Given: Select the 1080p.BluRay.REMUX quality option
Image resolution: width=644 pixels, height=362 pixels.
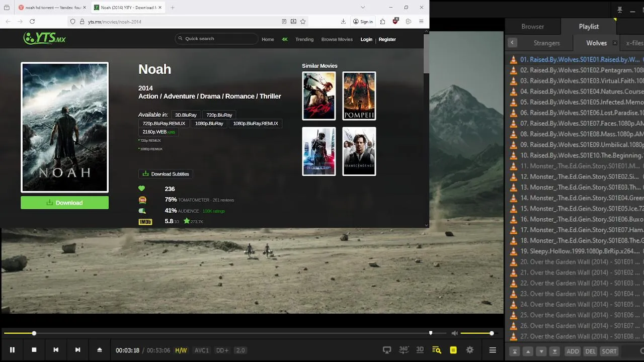Looking at the screenshot, I should 256,123.
